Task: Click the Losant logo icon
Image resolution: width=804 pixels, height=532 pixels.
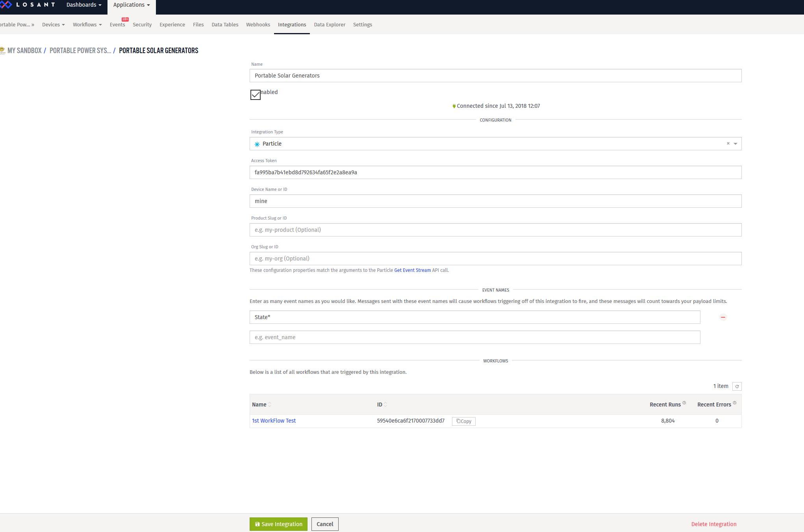Action: pos(6,5)
